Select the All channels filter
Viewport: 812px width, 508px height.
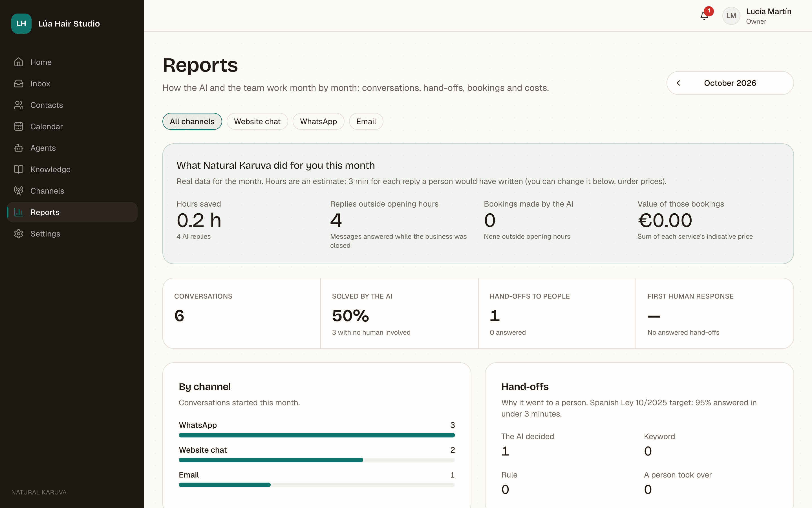click(192, 121)
